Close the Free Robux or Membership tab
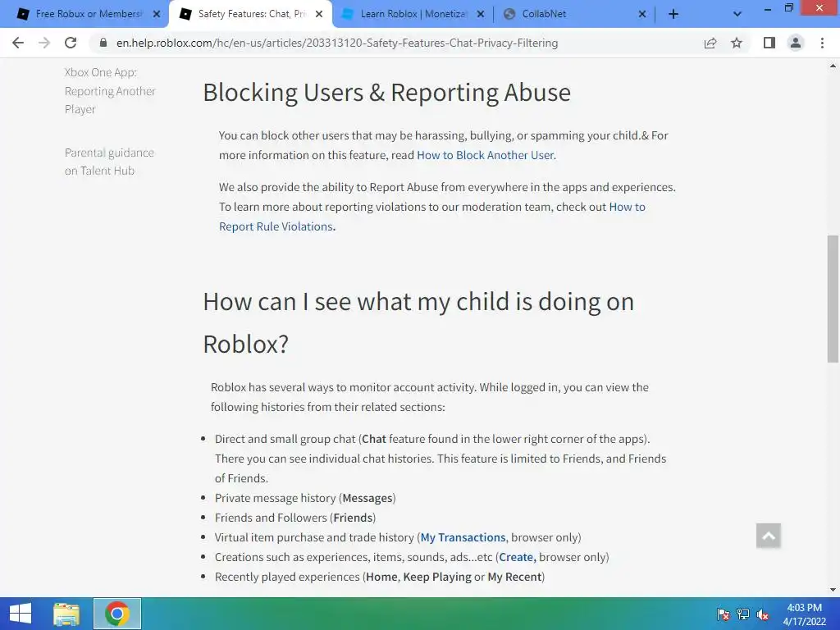This screenshot has width=840, height=630. coord(157,14)
